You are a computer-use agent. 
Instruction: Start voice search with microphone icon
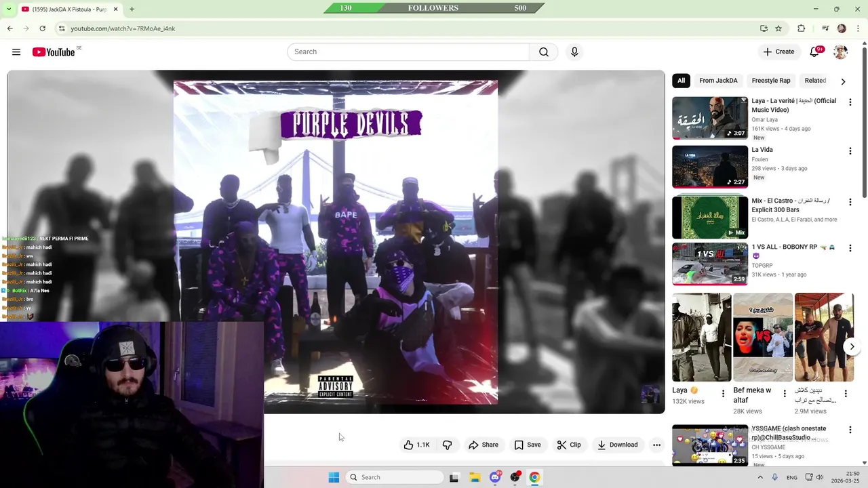(574, 52)
